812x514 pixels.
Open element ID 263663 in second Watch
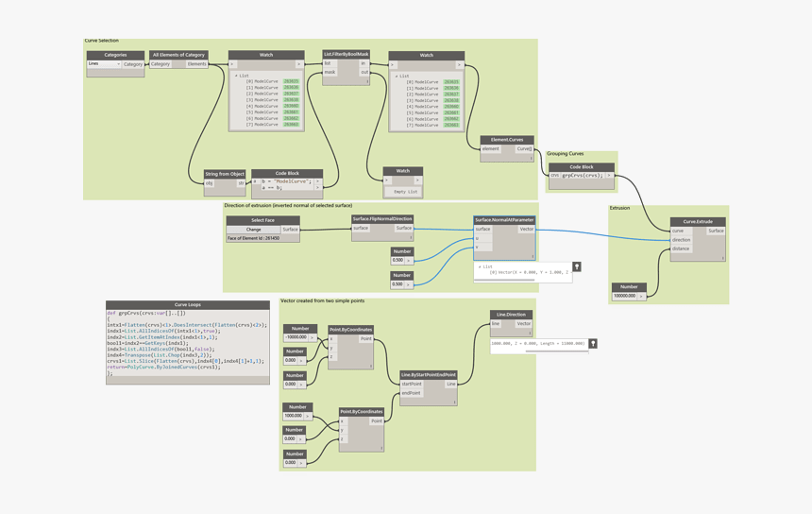[x=451, y=125]
